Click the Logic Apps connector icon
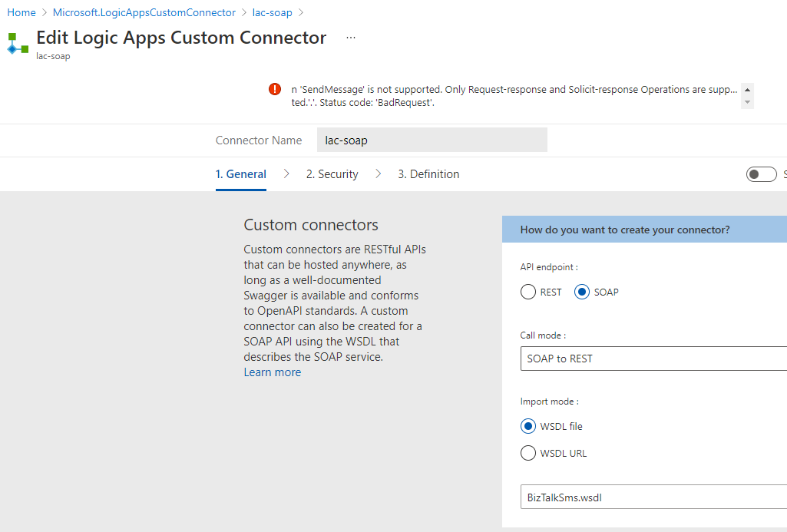The height and width of the screenshot is (532, 787). (x=18, y=44)
